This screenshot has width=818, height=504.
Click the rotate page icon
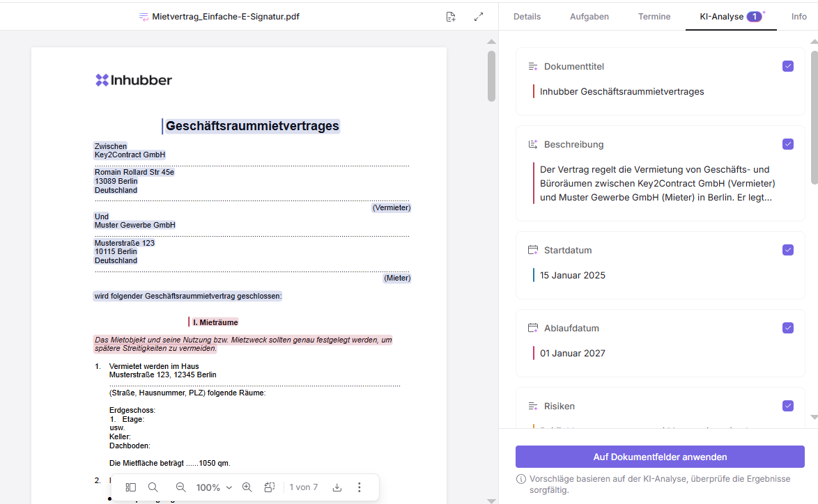(x=270, y=487)
